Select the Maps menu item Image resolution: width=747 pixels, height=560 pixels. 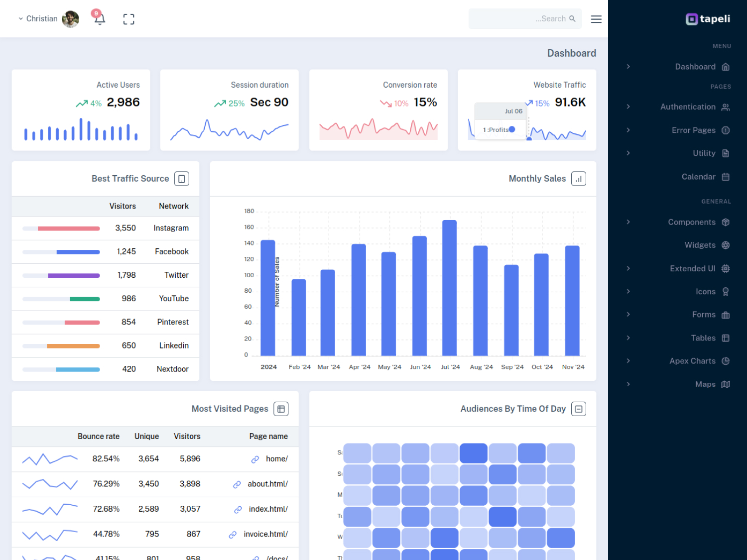705,384
